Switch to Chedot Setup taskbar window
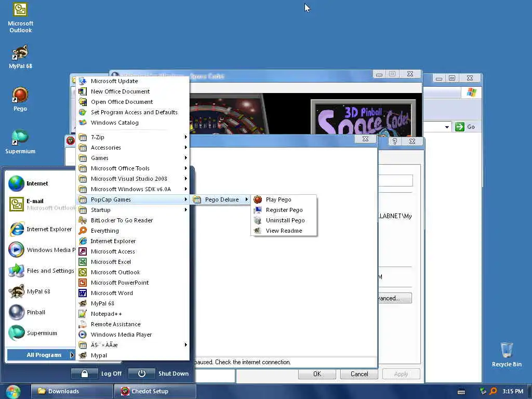 pos(155,391)
